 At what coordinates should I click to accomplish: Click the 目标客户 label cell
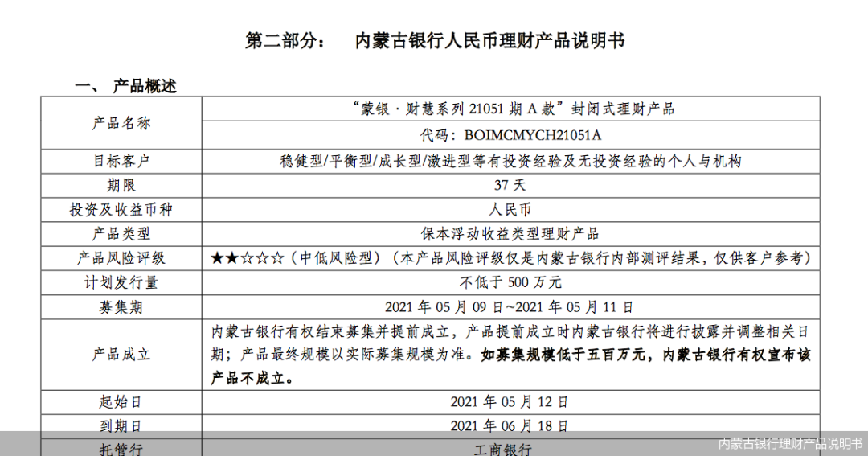point(121,161)
